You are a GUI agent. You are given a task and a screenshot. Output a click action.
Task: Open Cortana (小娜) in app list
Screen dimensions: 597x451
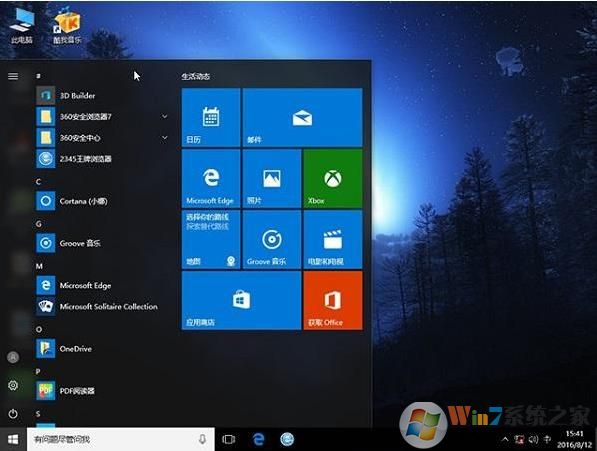click(x=103, y=201)
